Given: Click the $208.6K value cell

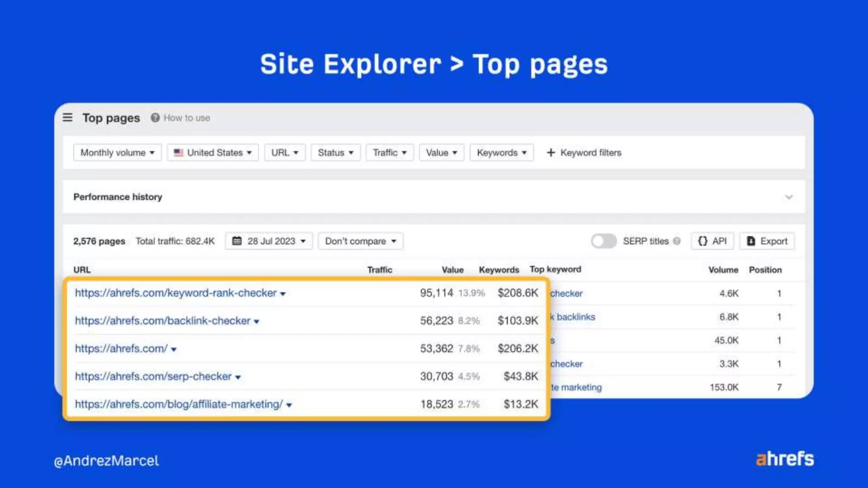Looking at the screenshot, I should [x=518, y=293].
